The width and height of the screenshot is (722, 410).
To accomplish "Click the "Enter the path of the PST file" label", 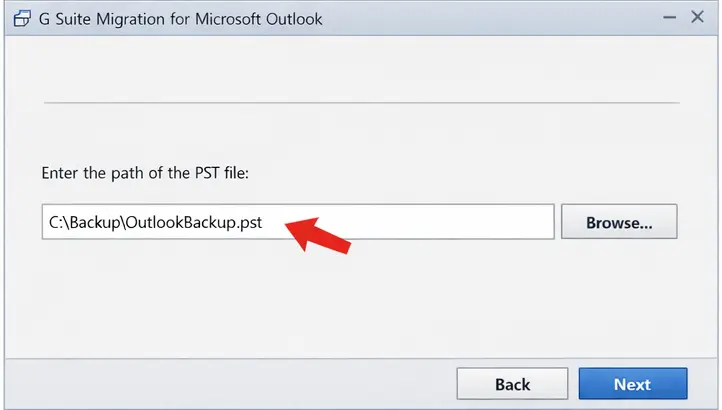I will pyautogui.click(x=144, y=173).
